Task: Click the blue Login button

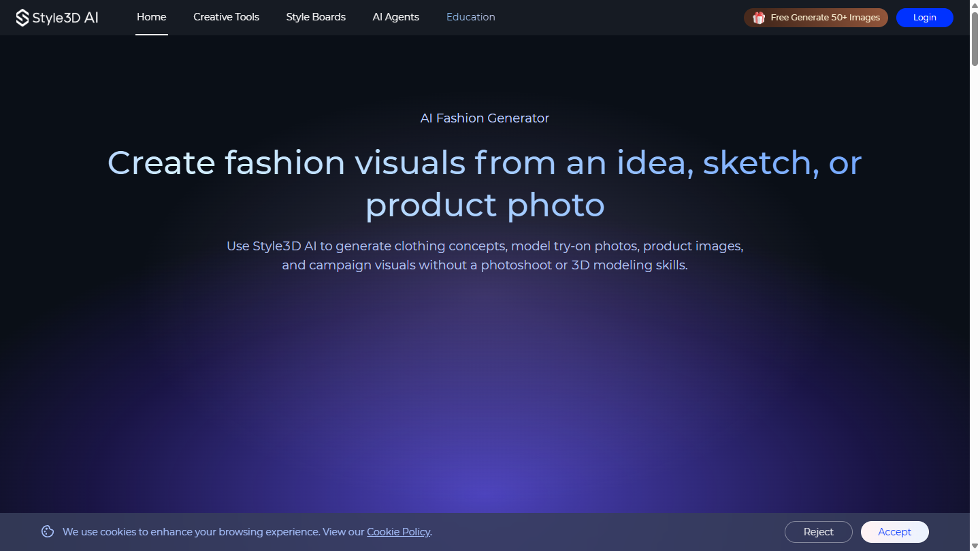Action: click(x=925, y=18)
